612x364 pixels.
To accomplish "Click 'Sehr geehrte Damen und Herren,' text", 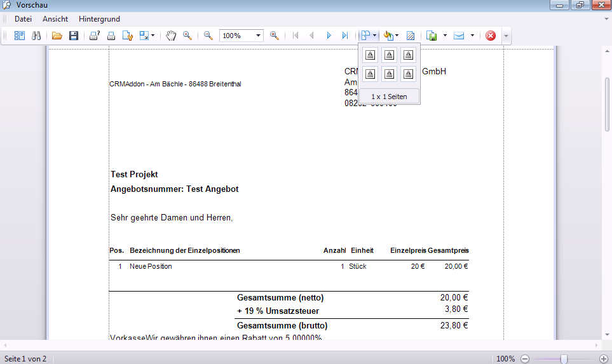I will click(172, 217).
